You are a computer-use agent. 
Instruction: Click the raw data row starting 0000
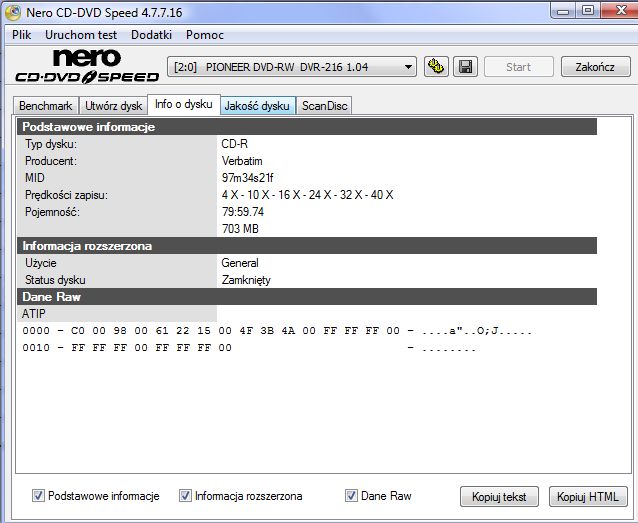(x=277, y=331)
